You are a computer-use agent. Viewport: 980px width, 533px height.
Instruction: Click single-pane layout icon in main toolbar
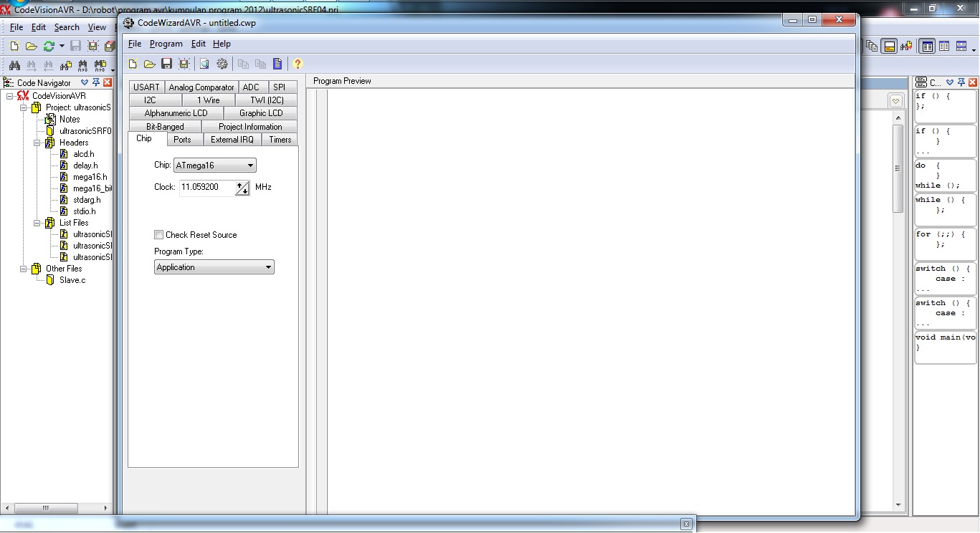coord(928,47)
